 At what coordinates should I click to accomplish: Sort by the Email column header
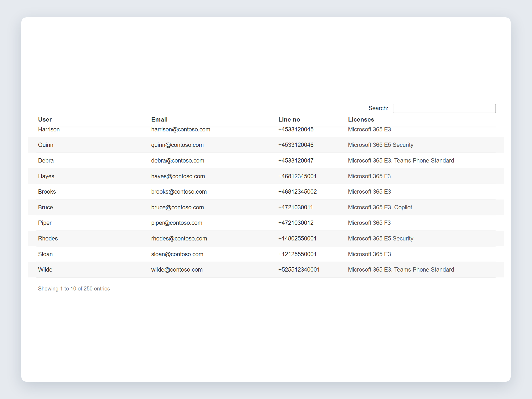(159, 119)
